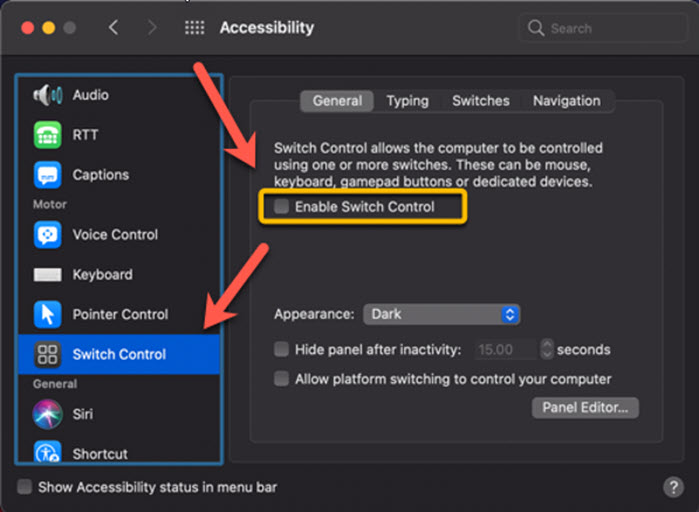Select Switch Control label in sidebar
699x512 pixels.
[x=119, y=354]
